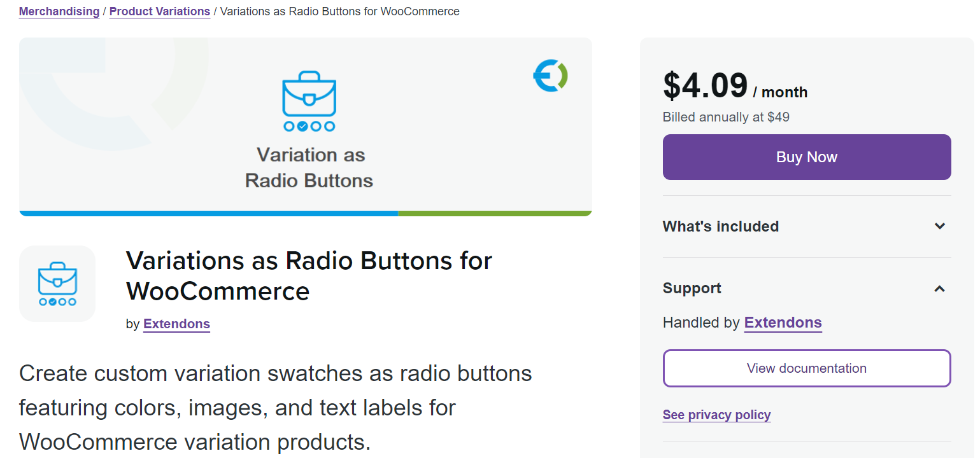Click the checked radio circle in banner
The image size is (980, 458).
(302, 126)
